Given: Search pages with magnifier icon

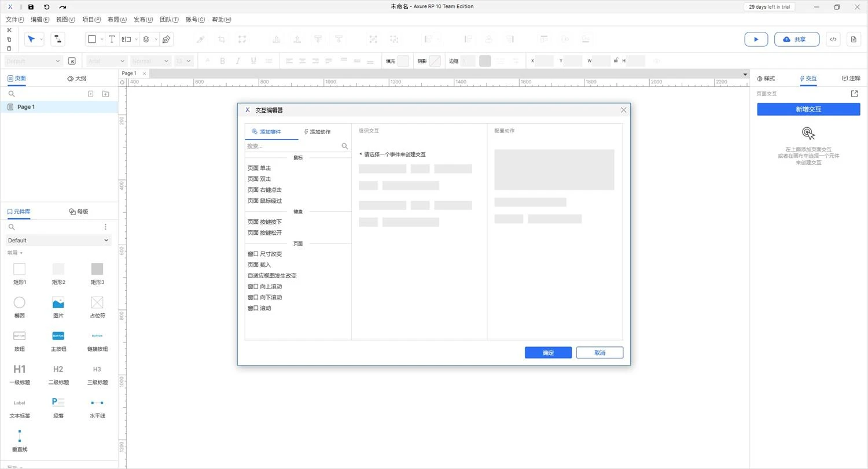Looking at the screenshot, I should pyautogui.click(x=12, y=94).
